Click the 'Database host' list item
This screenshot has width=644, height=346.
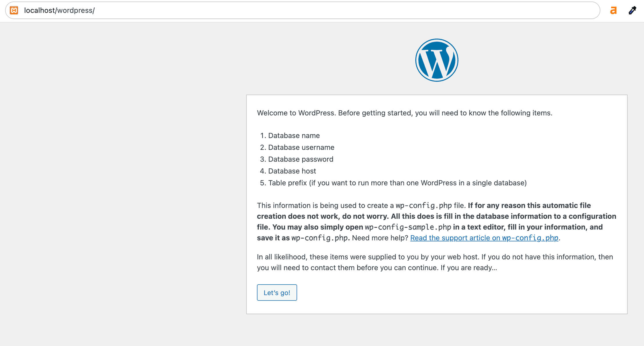point(292,171)
